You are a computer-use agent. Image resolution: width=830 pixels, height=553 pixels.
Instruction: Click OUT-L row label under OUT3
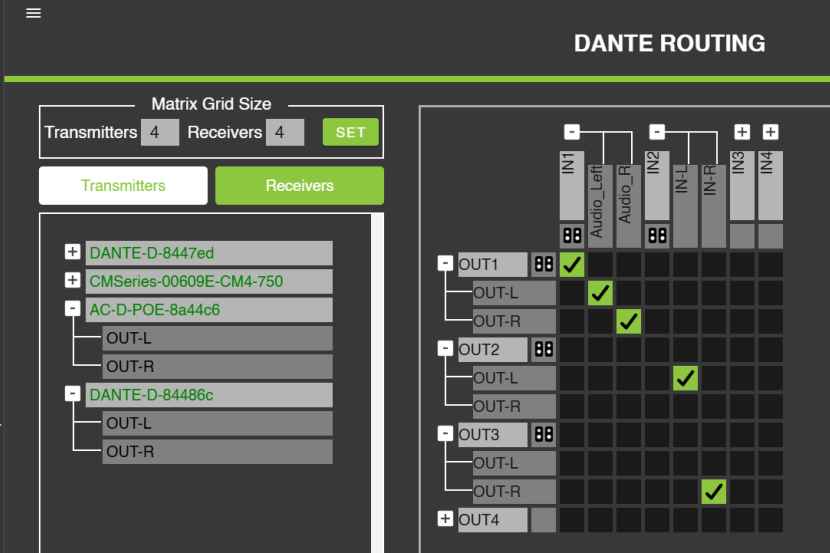pyautogui.click(x=514, y=463)
